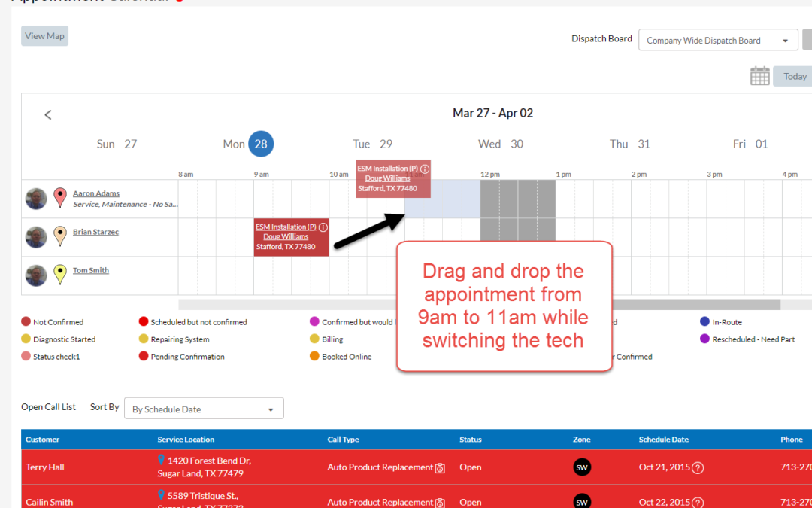Click info icon on Brian's ESM Installation appointment
Screen dimensions: 812x508
tap(323, 227)
